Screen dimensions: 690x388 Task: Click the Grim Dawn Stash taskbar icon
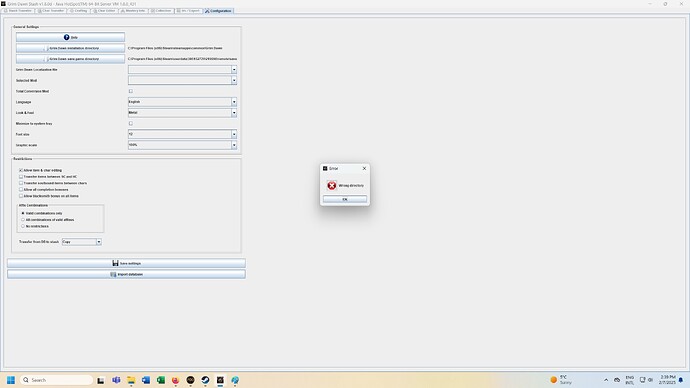click(220, 380)
